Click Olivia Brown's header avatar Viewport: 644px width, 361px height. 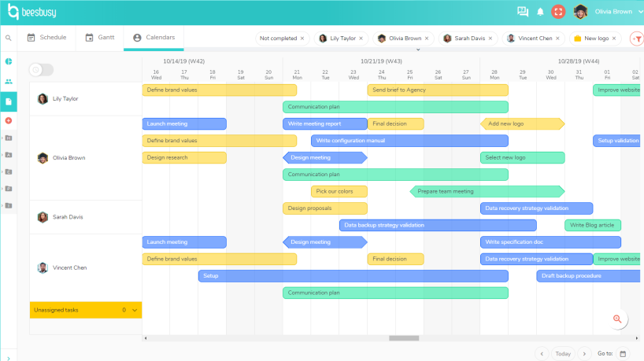580,12
